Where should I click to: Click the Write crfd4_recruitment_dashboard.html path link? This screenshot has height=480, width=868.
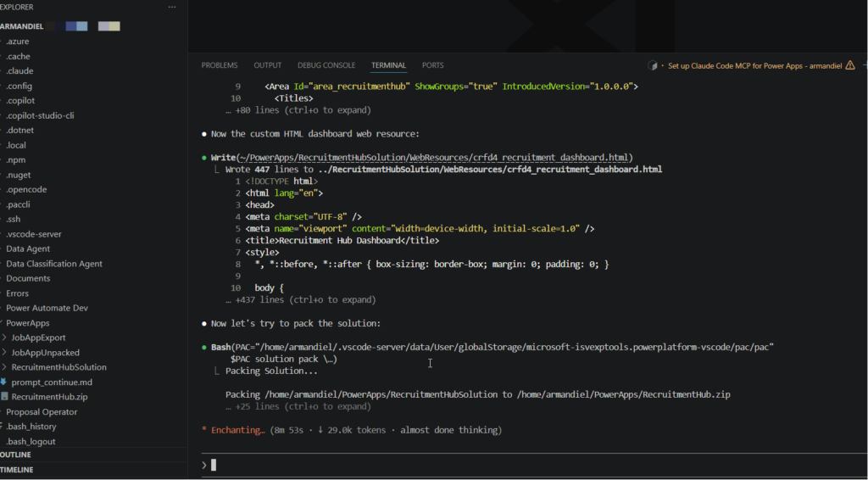pos(435,157)
